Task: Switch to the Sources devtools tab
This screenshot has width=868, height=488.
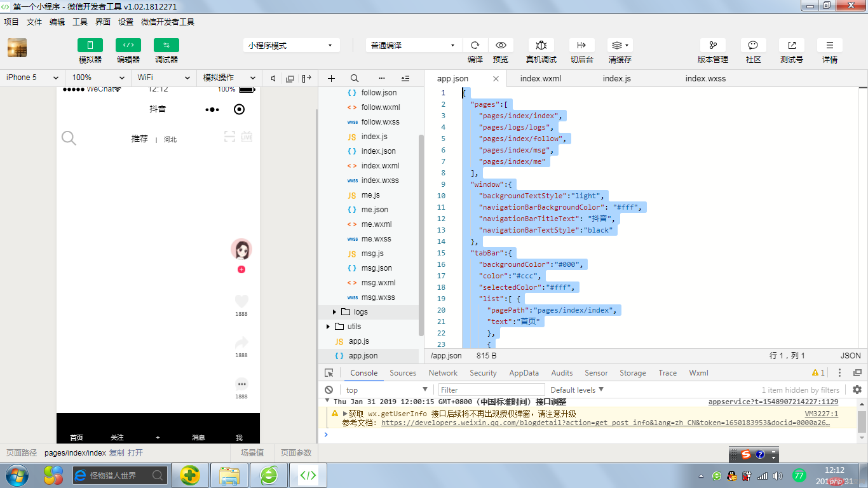Action: [x=403, y=373]
